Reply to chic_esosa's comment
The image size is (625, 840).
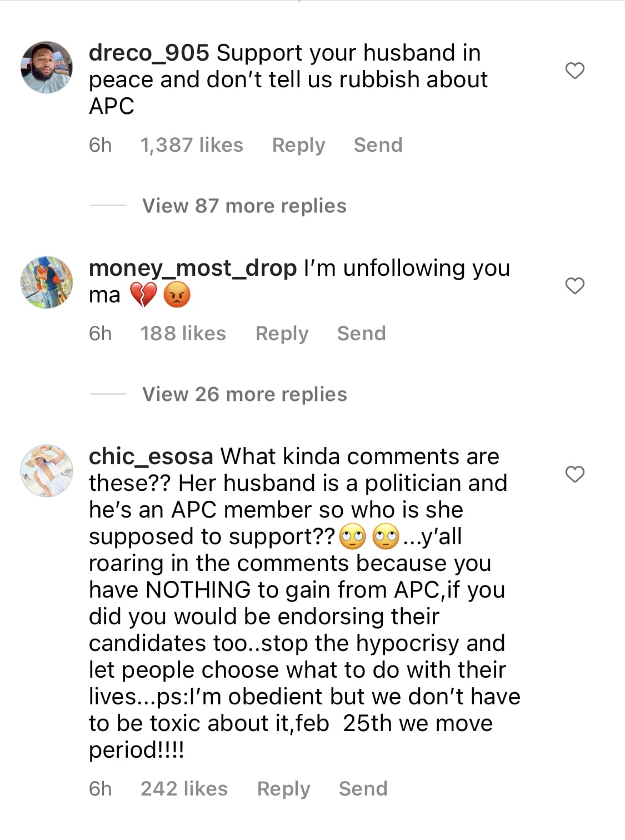click(x=283, y=789)
